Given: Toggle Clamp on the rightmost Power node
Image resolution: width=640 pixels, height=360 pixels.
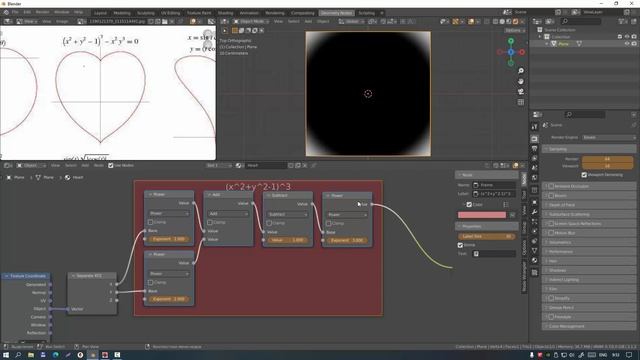Looking at the screenshot, I should [329, 224].
